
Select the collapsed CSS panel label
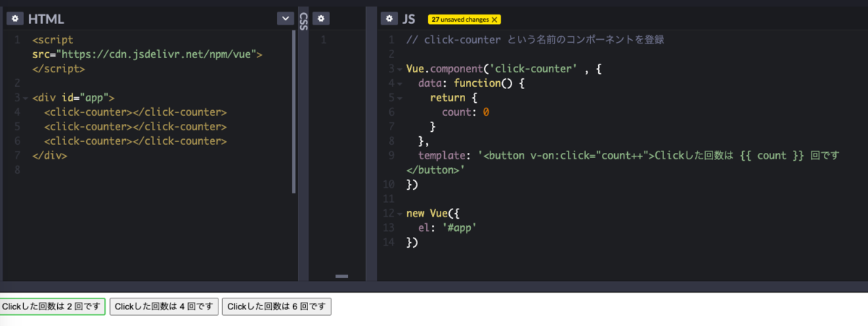303,20
